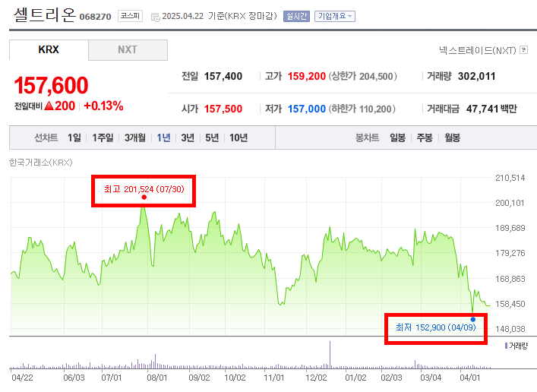537x392 pixels.
Task: Click the red up-triangle change icon
Action: tap(49, 106)
